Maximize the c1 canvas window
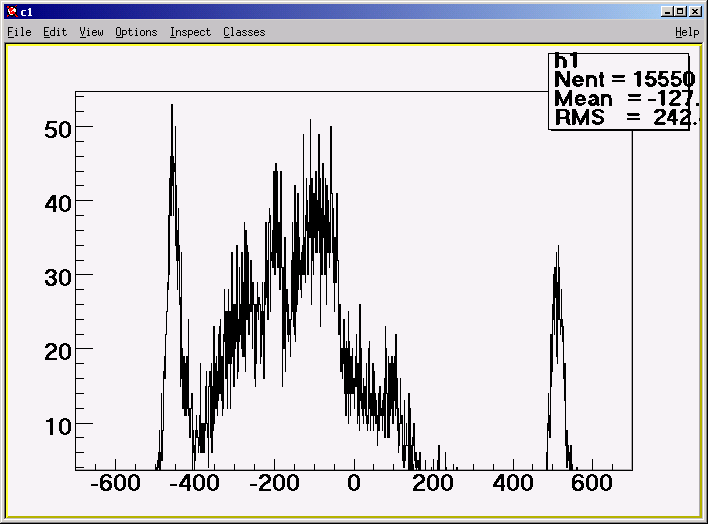This screenshot has width=708, height=524. click(x=680, y=12)
